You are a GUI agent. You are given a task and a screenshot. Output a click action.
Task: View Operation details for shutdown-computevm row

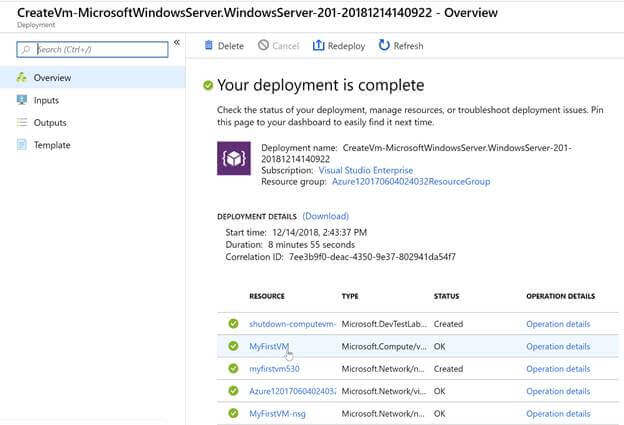558,324
